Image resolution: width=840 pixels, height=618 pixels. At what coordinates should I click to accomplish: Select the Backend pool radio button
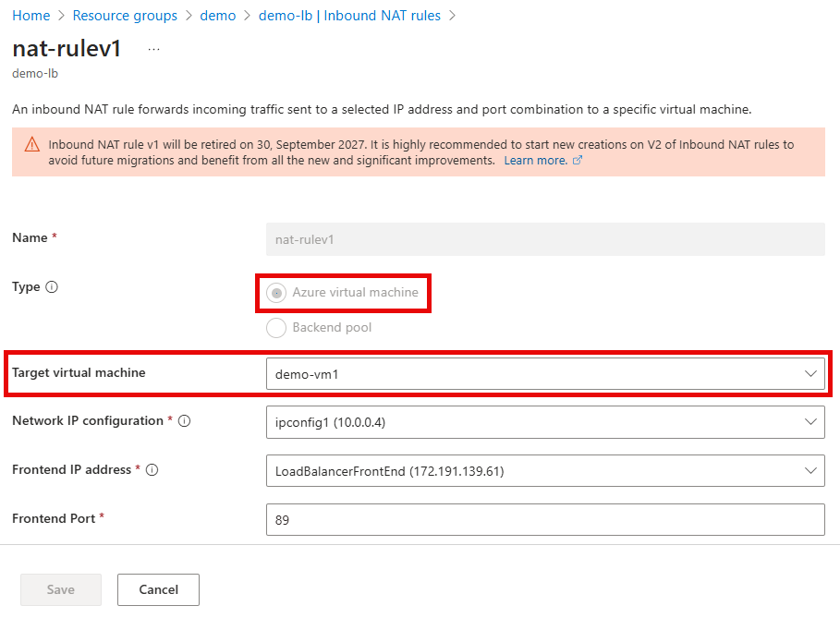pos(275,327)
